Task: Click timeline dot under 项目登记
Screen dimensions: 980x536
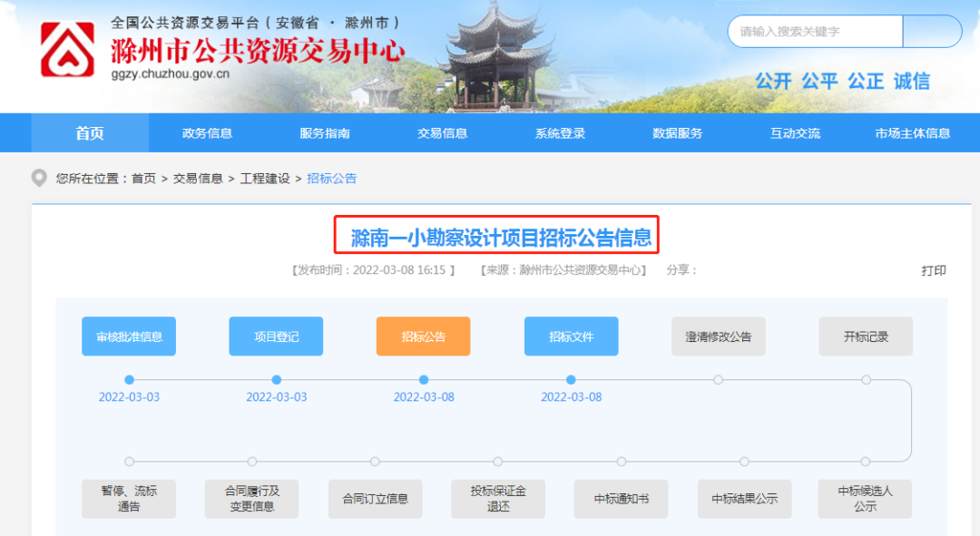Action: pyautogui.click(x=276, y=380)
